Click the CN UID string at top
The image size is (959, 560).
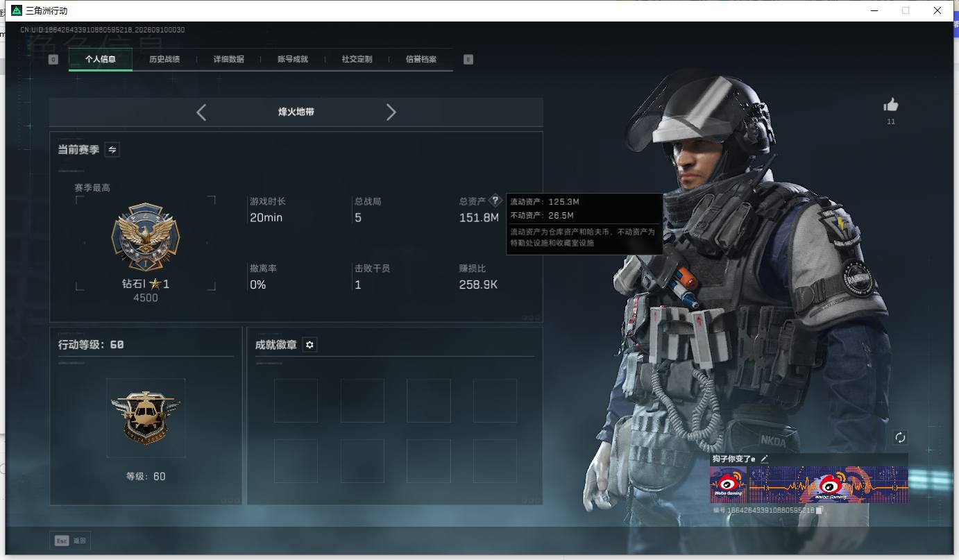[x=102, y=30]
